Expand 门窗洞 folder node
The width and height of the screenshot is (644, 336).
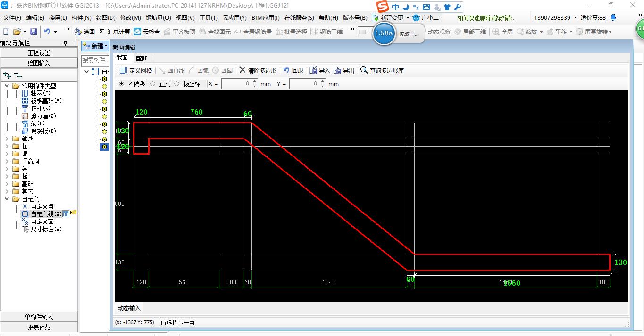[7, 161]
